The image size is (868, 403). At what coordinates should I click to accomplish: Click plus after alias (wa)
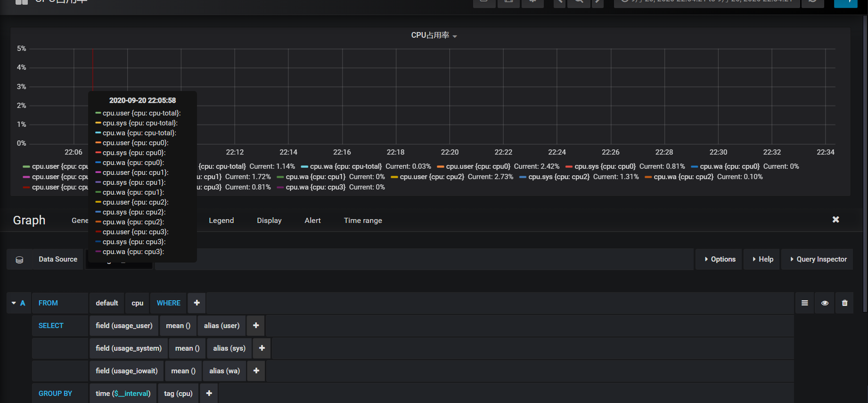coord(256,371)
